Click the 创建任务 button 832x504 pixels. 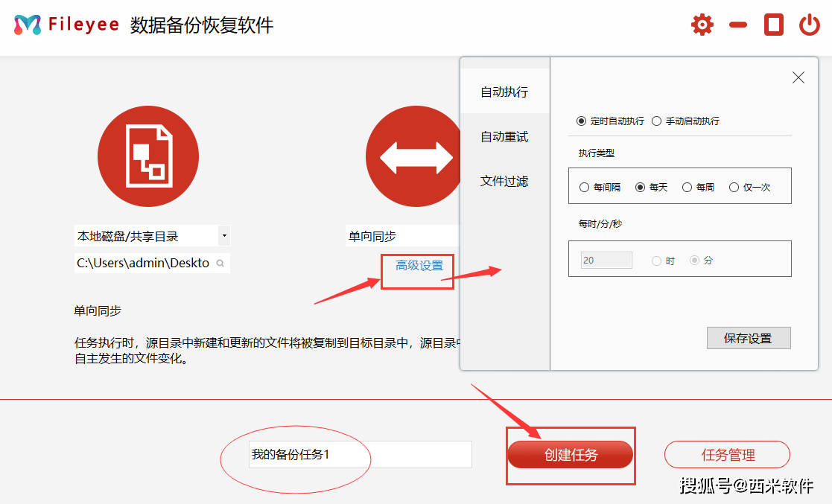pos(571,455)
